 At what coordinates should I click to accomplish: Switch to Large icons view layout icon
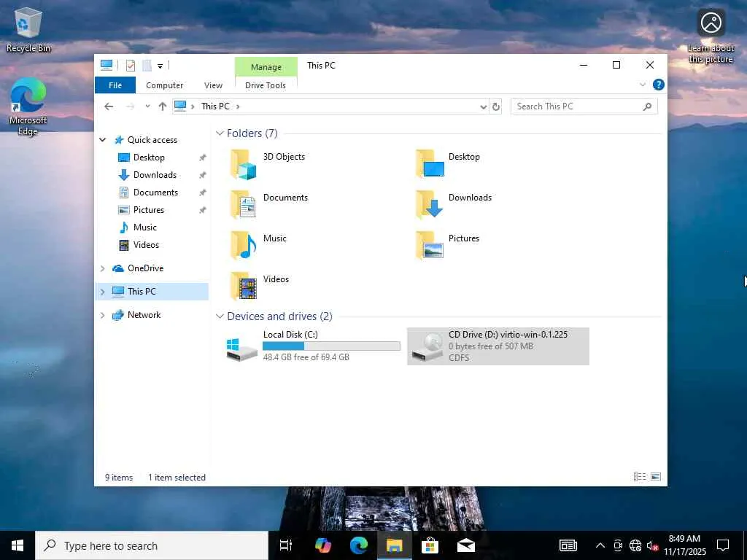tap(656, 477)
